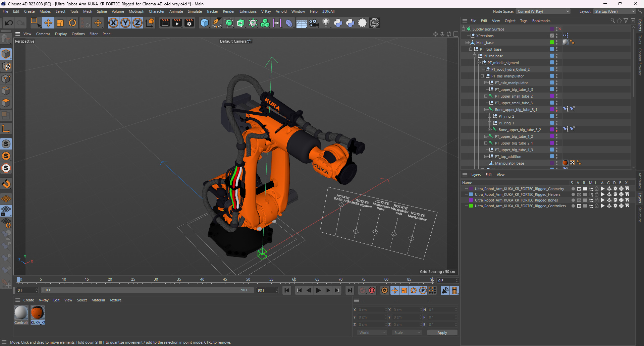Select the Move tool in top toolbar
Image resolution: width=644 pixels, height=346 pixels.
click(x=48, y=23)
